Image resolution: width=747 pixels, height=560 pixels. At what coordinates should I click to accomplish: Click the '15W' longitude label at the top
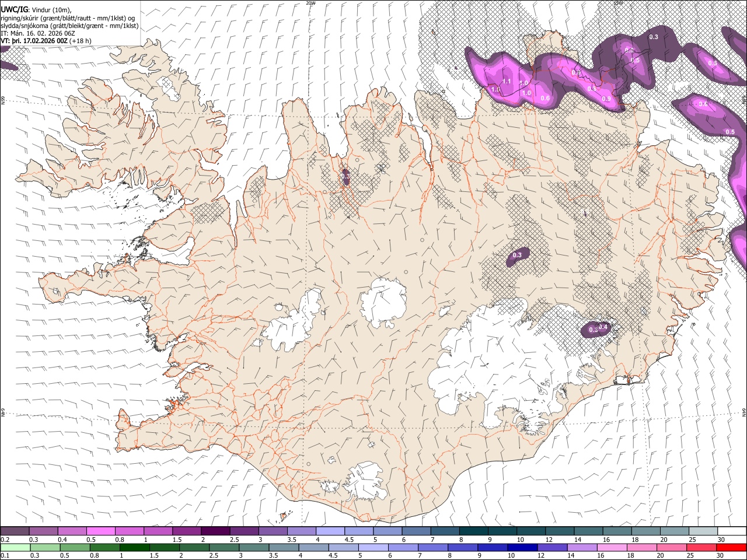coord(618,3)
